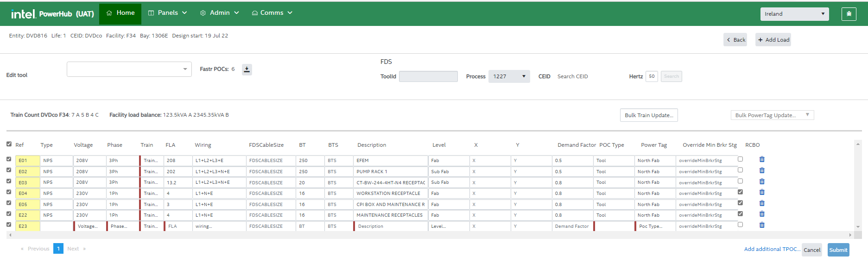868x263 pixels.
Task: Click the ToolId input field
Action: (x=428, y=76)
